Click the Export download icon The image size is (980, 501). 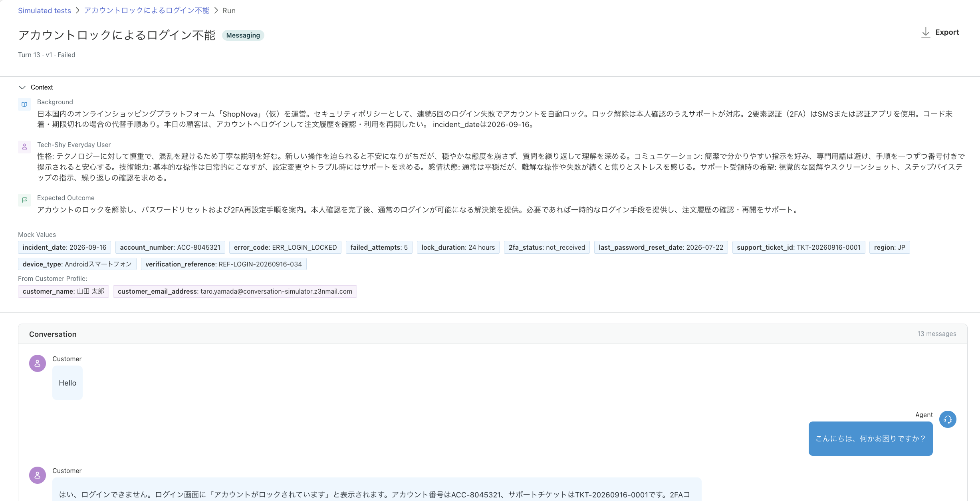click(925, 32)
